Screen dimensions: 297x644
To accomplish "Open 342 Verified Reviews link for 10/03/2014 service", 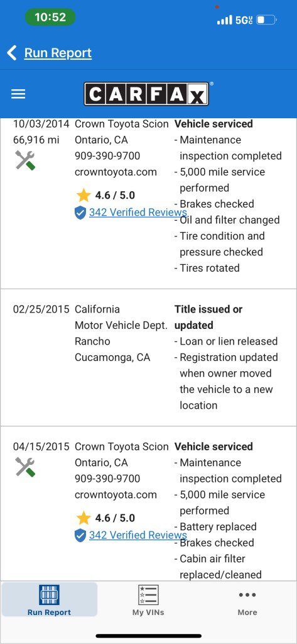I will (138, 213).
